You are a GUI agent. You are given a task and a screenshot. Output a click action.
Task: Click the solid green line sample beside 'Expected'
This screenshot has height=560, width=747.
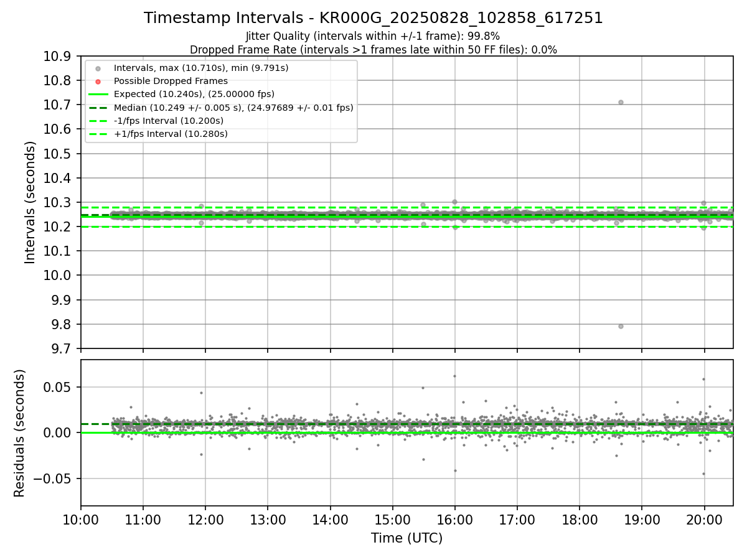point(98,94)
